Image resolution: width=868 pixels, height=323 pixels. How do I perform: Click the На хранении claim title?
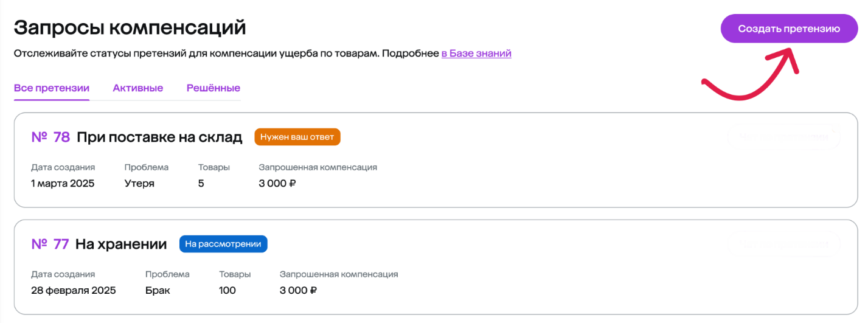pos(121,245)
